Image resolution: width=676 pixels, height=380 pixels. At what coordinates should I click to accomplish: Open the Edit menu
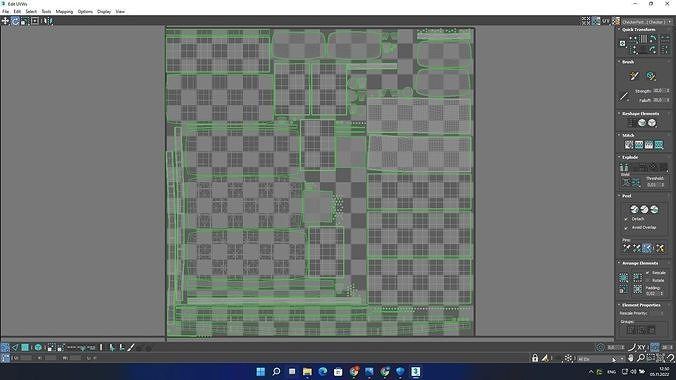(17, 12)
